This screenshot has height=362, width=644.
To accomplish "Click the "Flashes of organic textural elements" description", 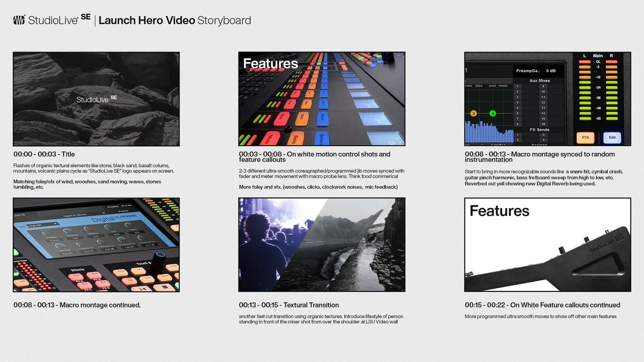I will (x=94, y=168).
